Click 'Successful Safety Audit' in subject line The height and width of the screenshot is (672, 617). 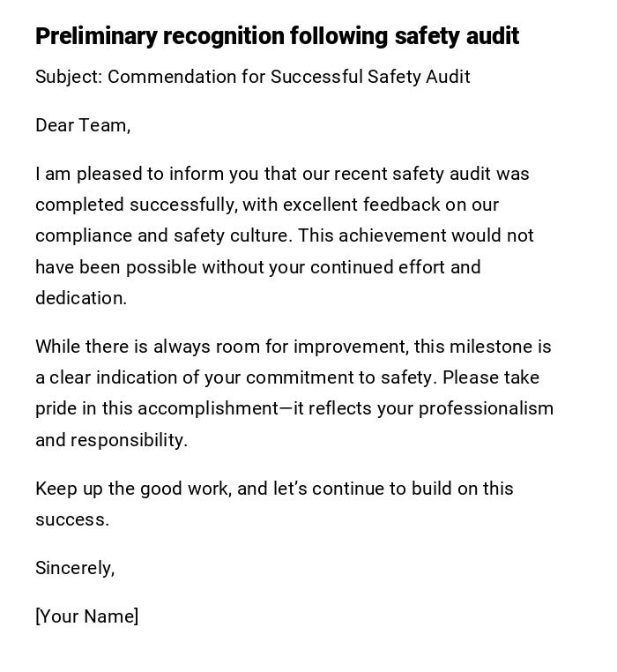pyautogui.click(x=370, y=77)
